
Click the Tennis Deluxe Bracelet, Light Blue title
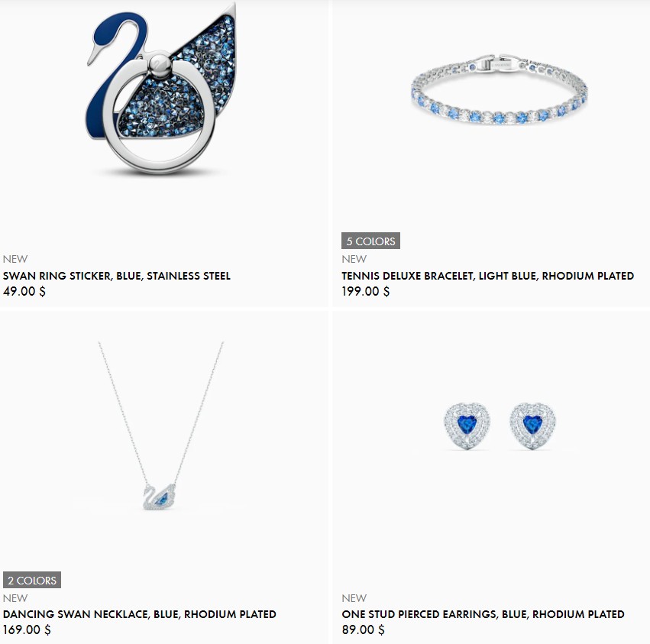pos(487,276)
